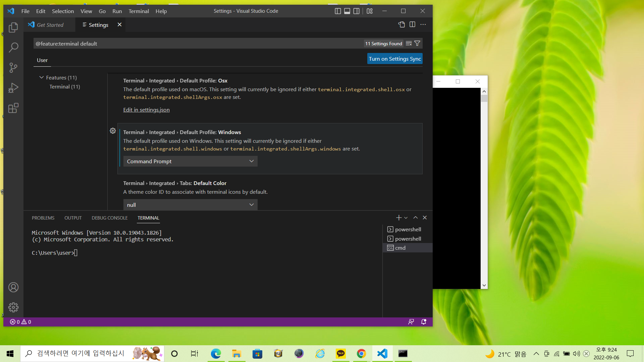Select the User settings scope tab
644x362 pixels.
coord(42,60)
